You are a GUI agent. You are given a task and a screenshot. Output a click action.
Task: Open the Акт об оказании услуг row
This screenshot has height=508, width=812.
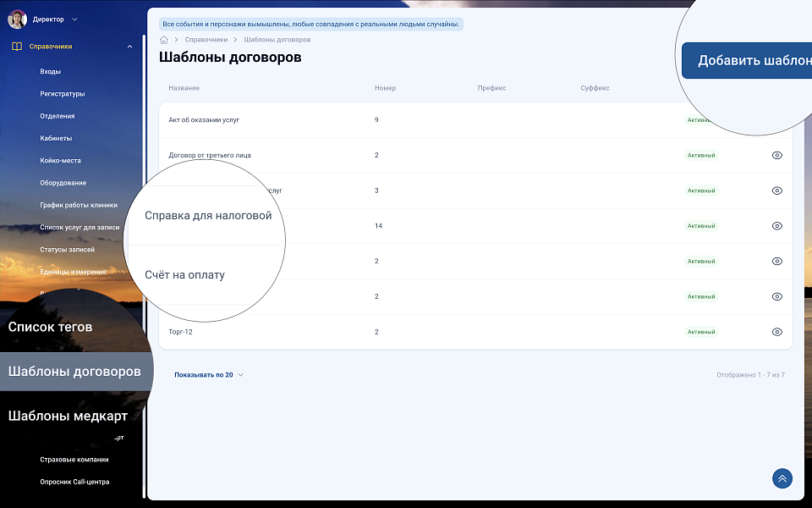click(204, 120)
